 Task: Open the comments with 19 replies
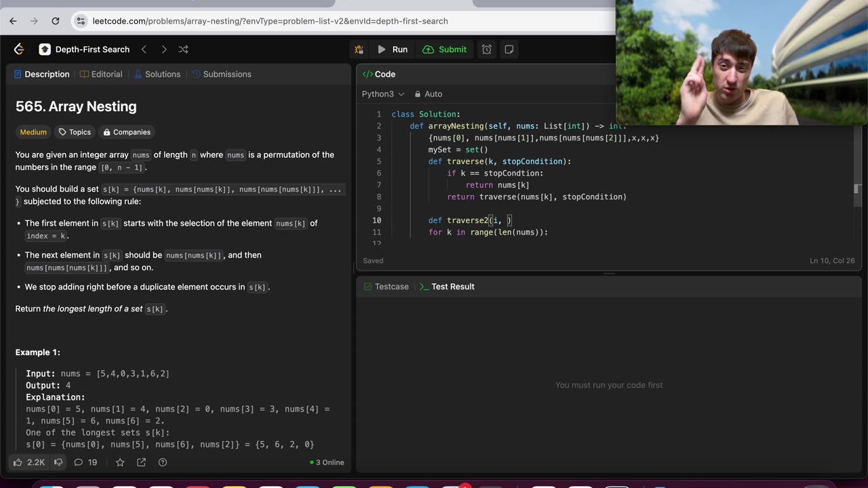click(85, 462)
